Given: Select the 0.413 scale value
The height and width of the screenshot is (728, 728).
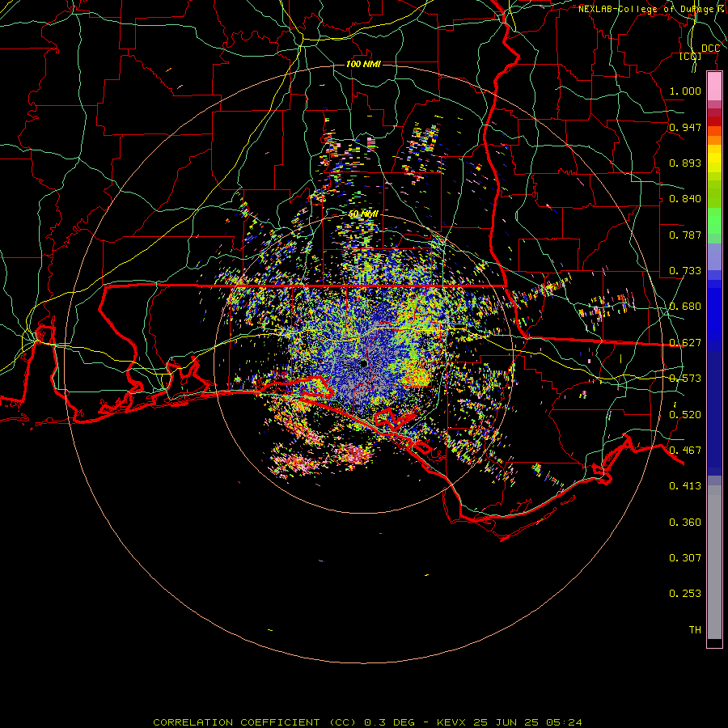Looking at the screenshot, I should pos(685,486).
